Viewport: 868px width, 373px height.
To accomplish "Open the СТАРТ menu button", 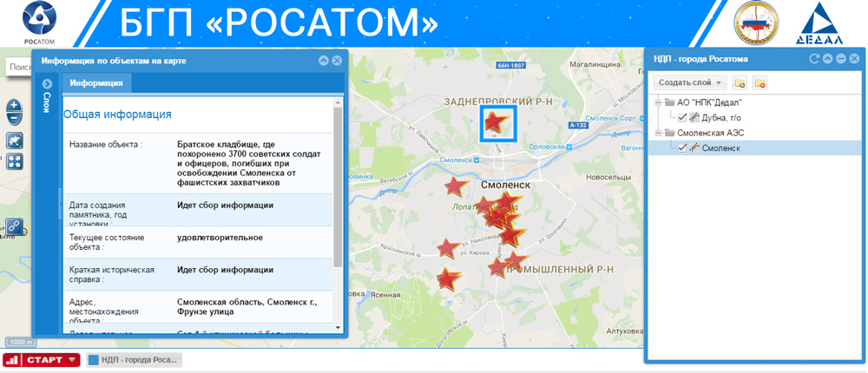I will (42, 360).
